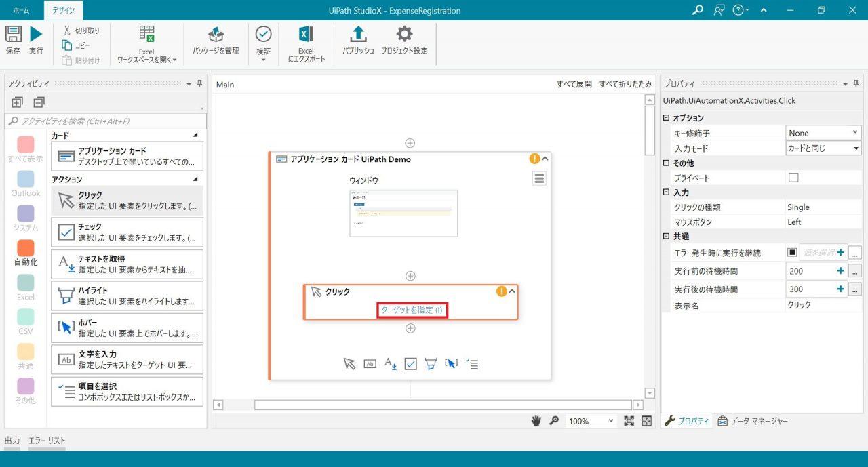Click Export to Excel (Excel にエクスポート) icon
This screenshot has width=868, height=467.
306,34
